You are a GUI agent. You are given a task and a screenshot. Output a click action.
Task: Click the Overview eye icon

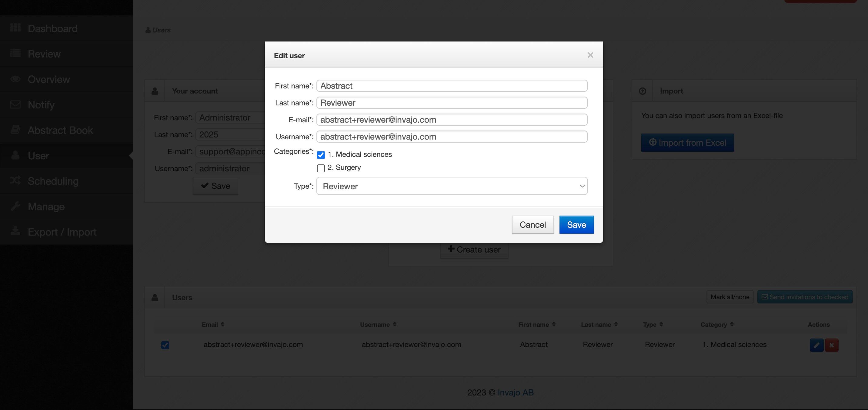[x=15, y=79]
